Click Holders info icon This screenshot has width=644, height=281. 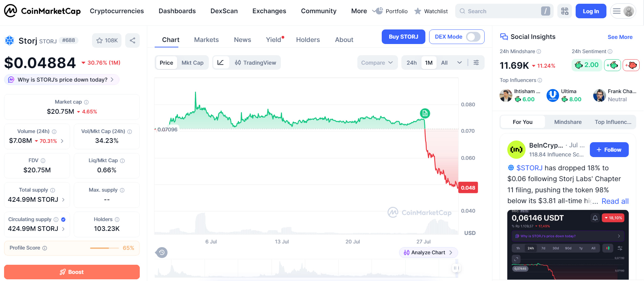click(x=117, y=220)
